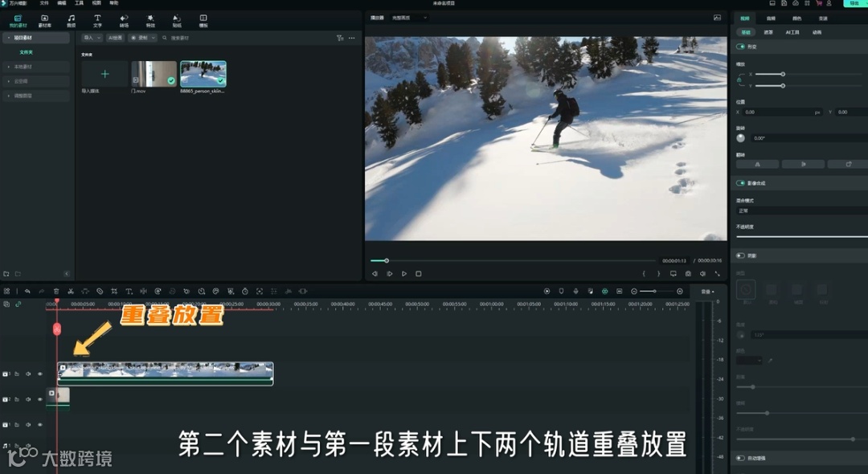Open the 编辑 edit menu

click(x=61, y=3)
